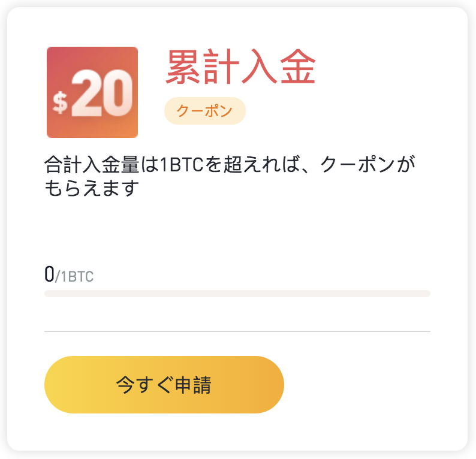This screenshot has width=476, height=459.
Task: Click the orange gradient coupon thumbnail
Action: click(92, 92)
